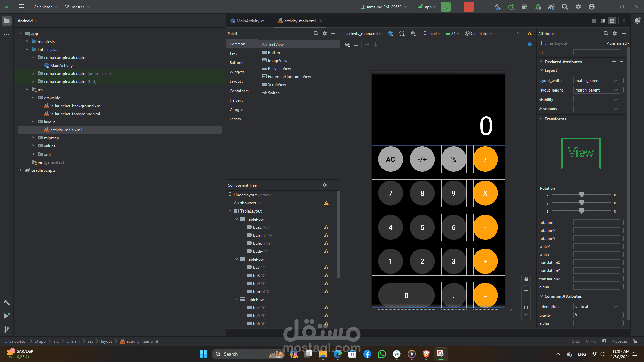Open the Git tool window icon
The width and height of the screenshot is (644, 362).
coord(7,329)
